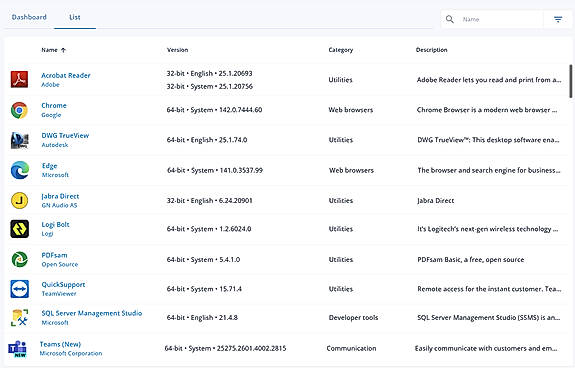Open the DWG TrueView link
The image size is (575, 368).
(65, 136)
